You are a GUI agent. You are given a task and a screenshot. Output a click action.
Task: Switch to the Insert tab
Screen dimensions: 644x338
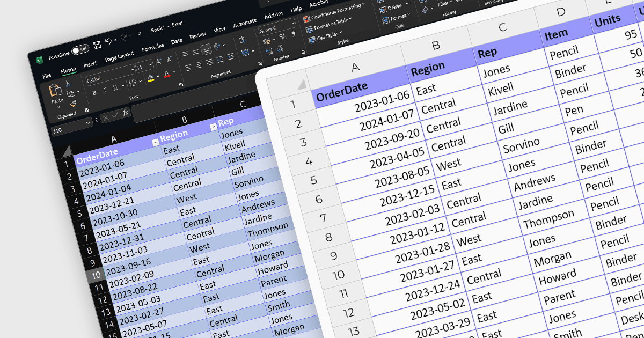(90, 64)
